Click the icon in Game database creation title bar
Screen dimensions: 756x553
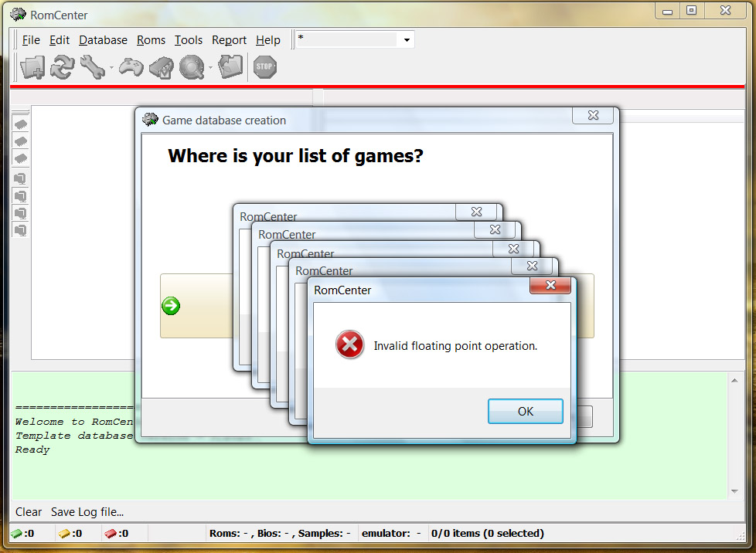(x=151, y=120)
